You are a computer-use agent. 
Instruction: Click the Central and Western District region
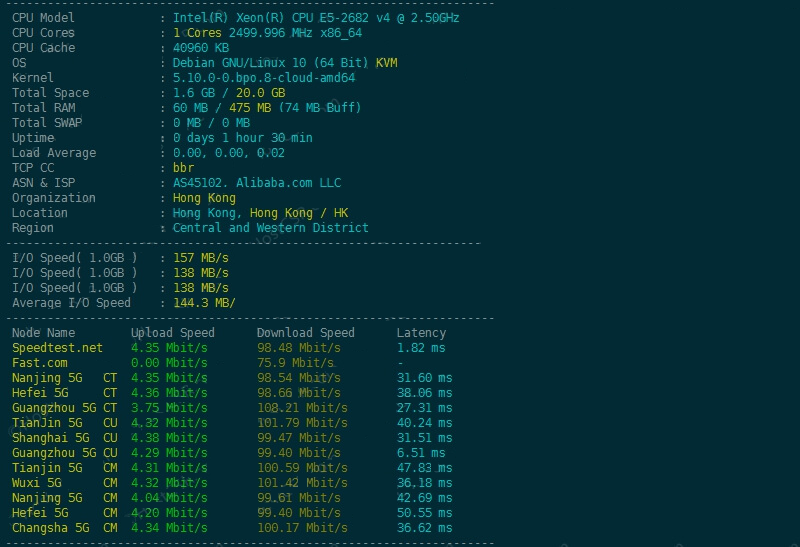(x=270, y=228)
